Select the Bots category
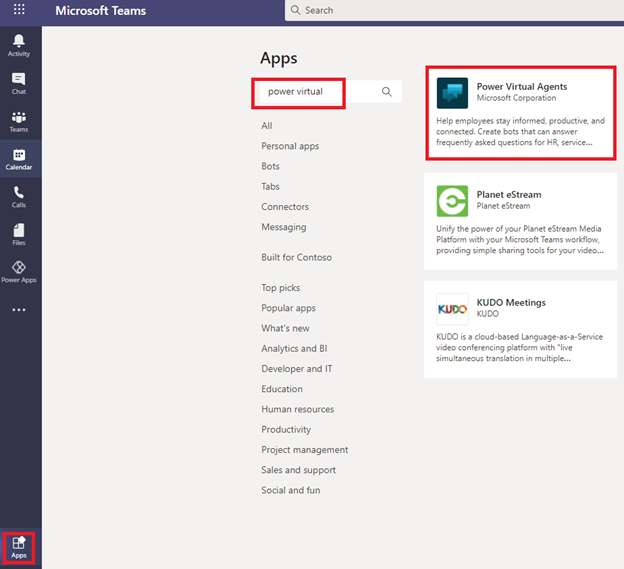This screenshot has height=569, width=624. tap(270, 166)
